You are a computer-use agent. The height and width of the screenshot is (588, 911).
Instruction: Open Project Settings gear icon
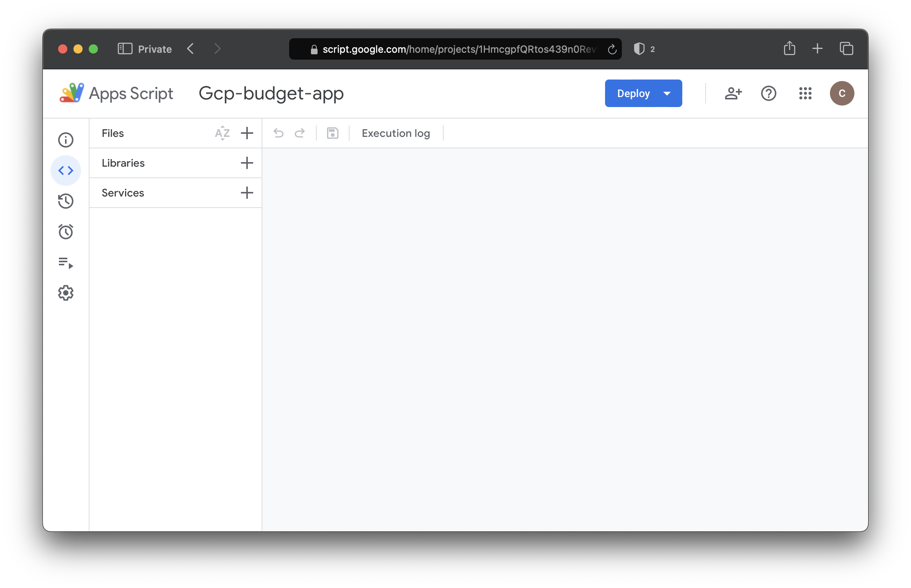66,293
